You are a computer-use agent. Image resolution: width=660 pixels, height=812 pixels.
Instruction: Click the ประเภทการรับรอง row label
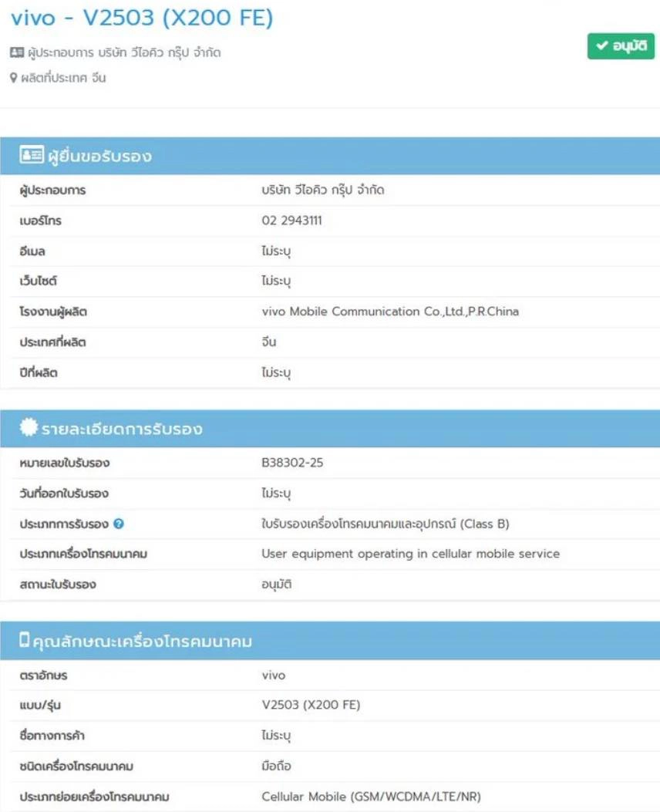pyautogui.click(x=64, y=524)
